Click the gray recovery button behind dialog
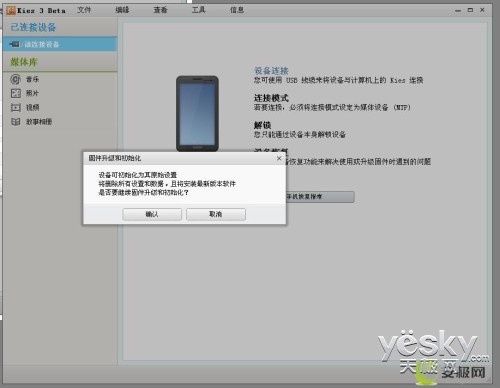 (x=320, y=197)
